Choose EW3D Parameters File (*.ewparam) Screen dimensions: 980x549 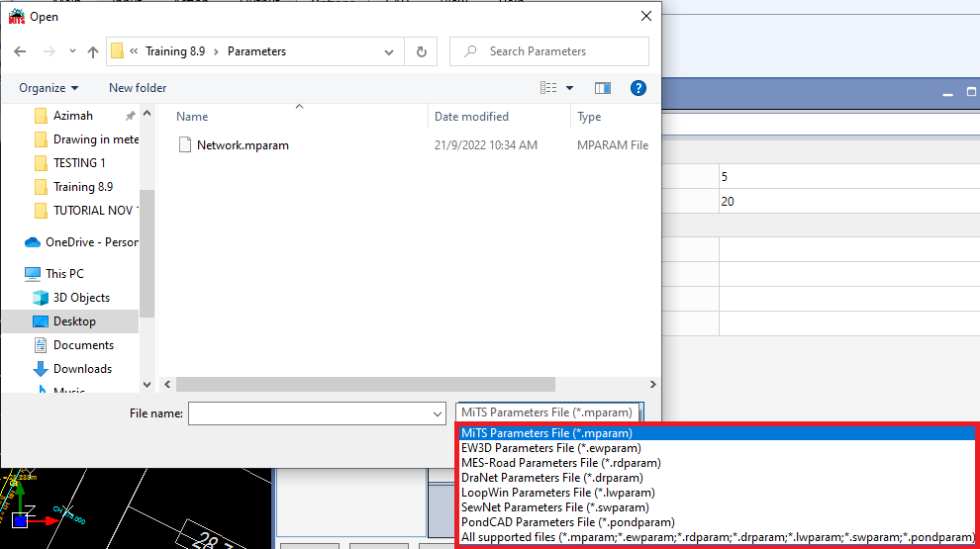coord(717,448)
